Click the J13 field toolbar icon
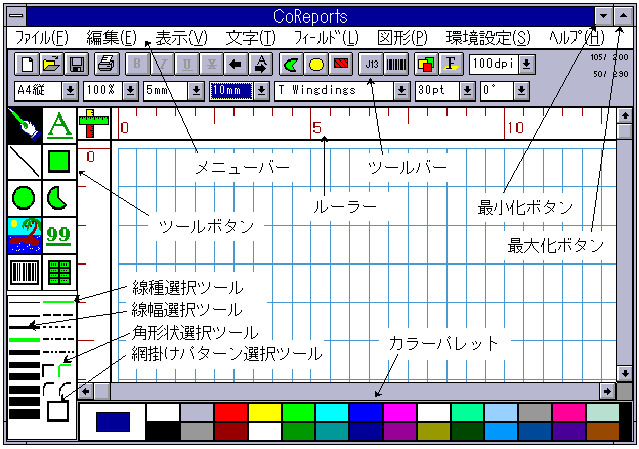This screenshot has width=639, height=449. [371, 64]
